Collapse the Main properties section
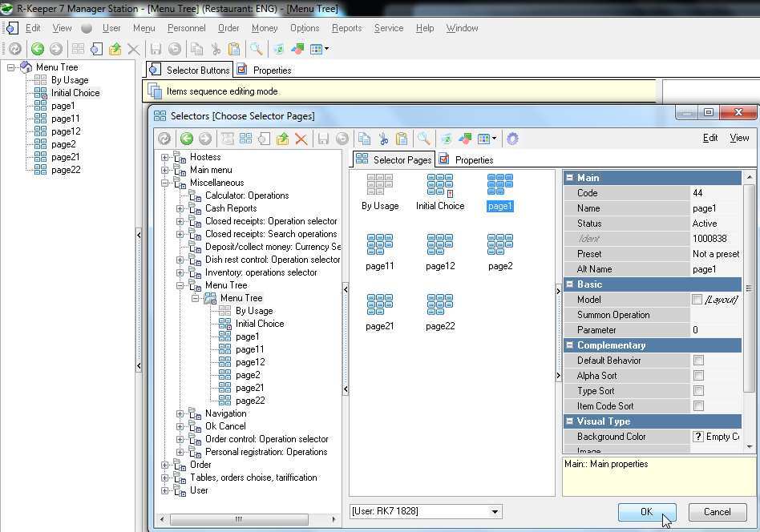This screenshot has height=532, width=760. click(x=569, y=177)
